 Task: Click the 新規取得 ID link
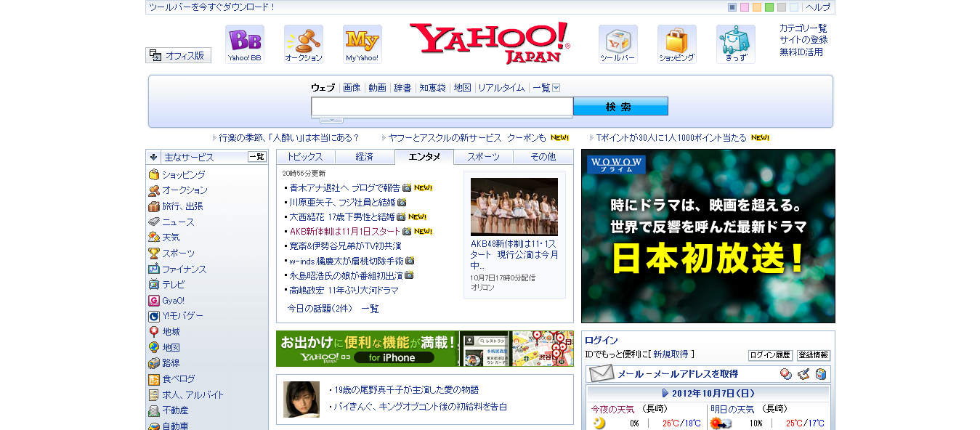[x=671, y=354]
